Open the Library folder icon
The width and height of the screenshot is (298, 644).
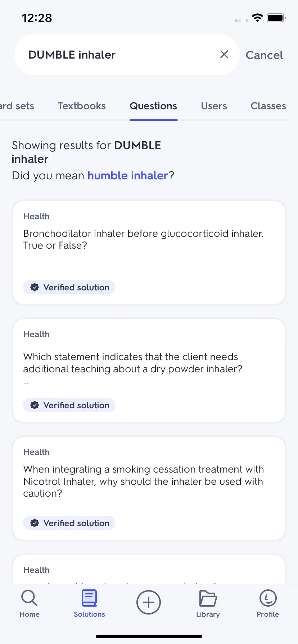(208, 598)
